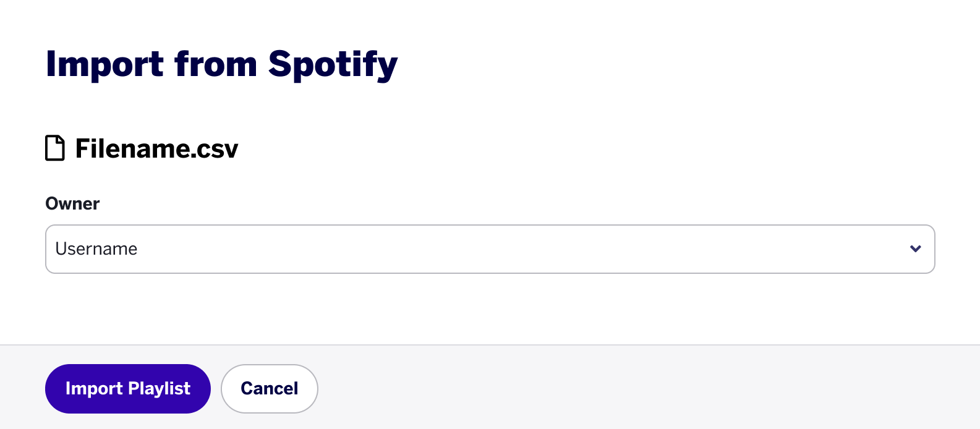Select the Filename.csv file name text
The width and height of the screenshot is (980, 429).
(x=156, y=149)
